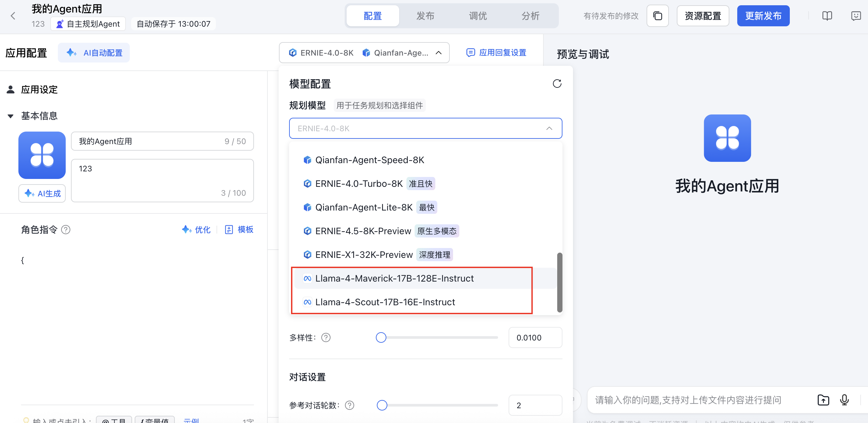Click the 资源配置 button

click(702, 16)
